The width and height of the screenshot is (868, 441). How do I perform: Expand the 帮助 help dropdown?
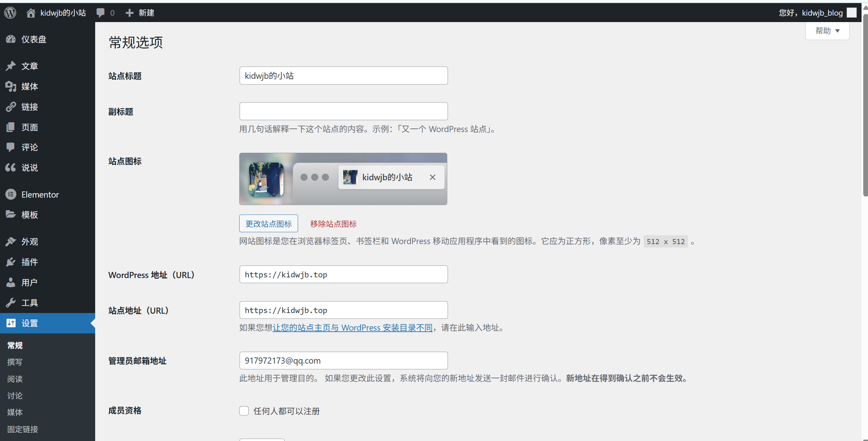pyautogui.click(x=827, y=31)
